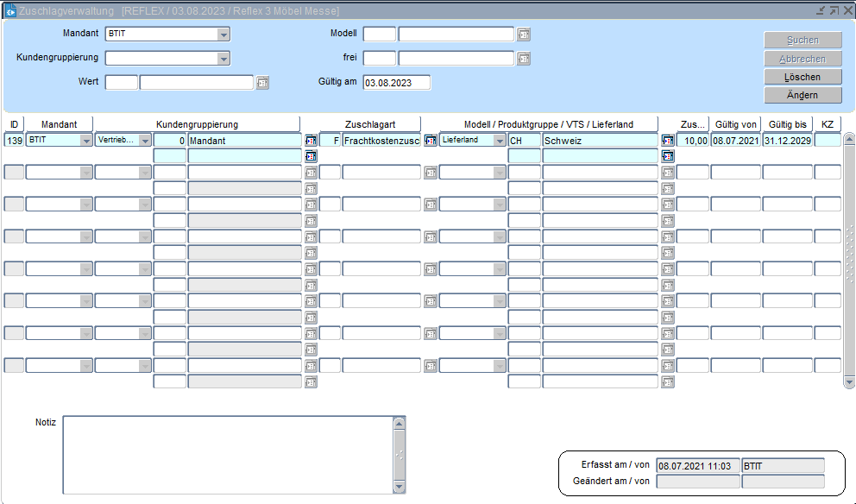Open lookup icon next to frei field
The image size is (856, 504).
pyautogui.click(x=523, y=59)
